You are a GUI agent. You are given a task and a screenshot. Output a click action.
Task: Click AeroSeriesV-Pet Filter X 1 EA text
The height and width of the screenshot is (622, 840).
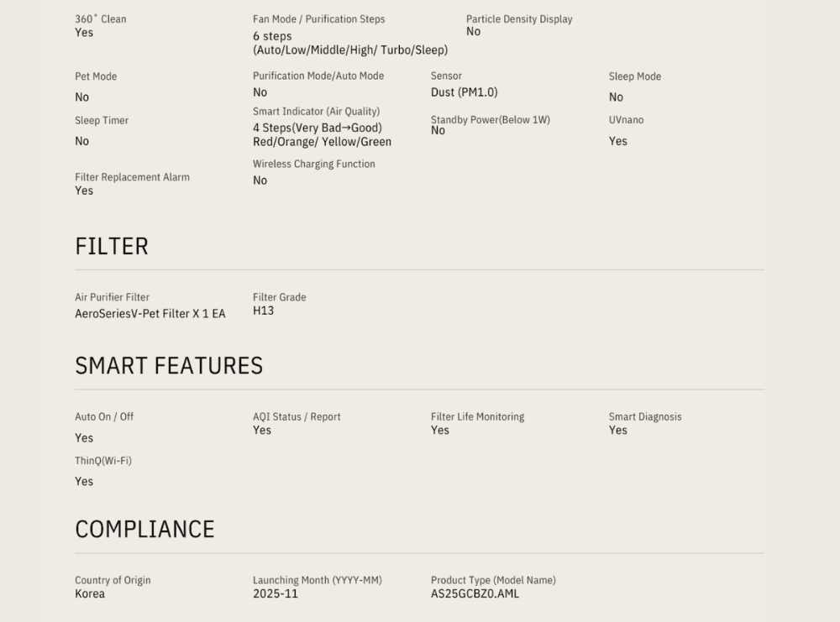pos(150,314)
